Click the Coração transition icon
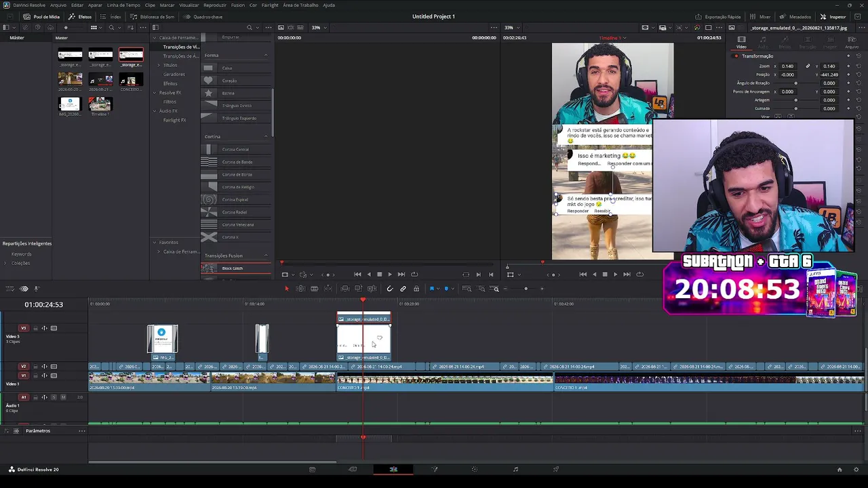Image resolution: width=868 pixels, height=488 pixels. click(x=208, y=81)
